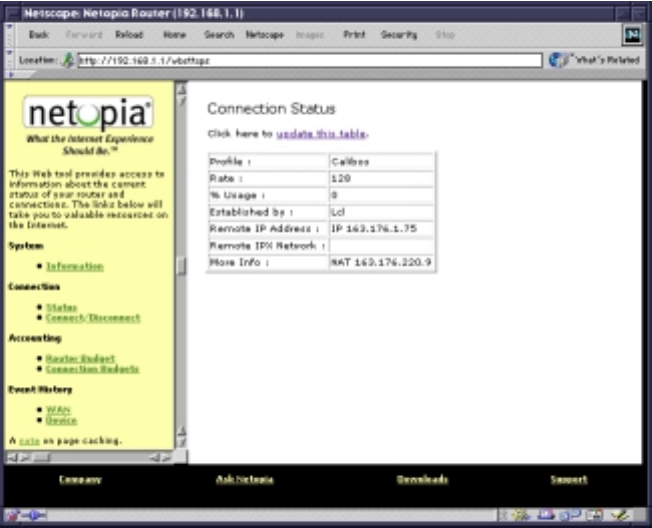Print the page from the toolbar

[354, 35]
